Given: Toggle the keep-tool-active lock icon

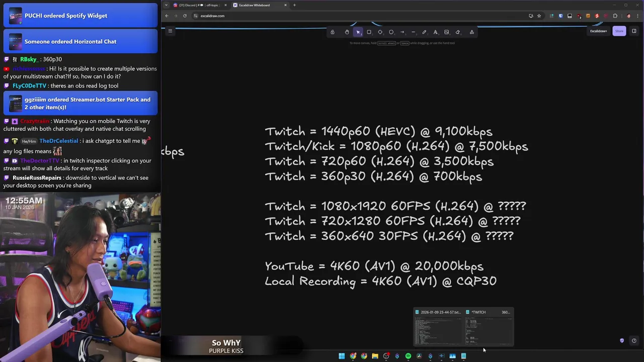Looking at the screenshot, I should pyautogui.click(x=332, y=32).
